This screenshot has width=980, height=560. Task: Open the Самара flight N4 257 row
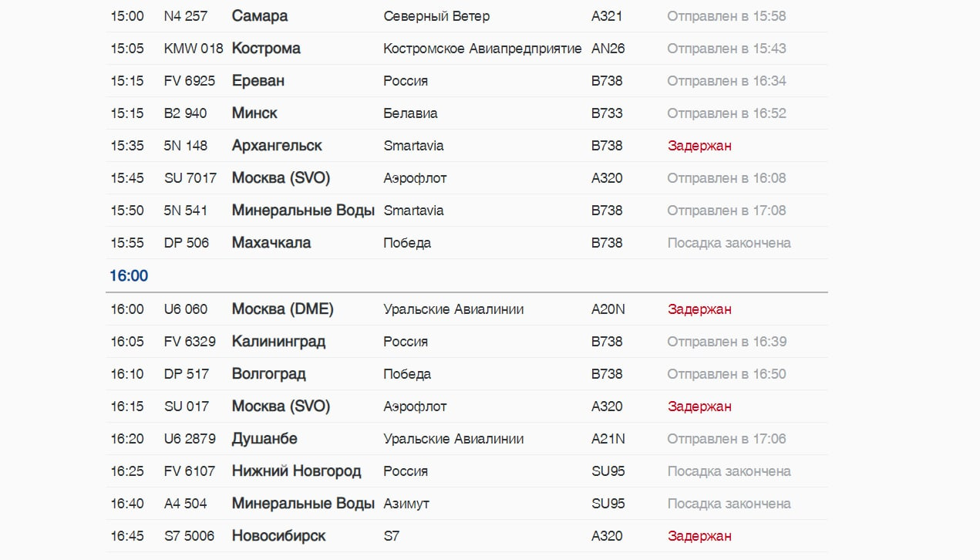466,16
